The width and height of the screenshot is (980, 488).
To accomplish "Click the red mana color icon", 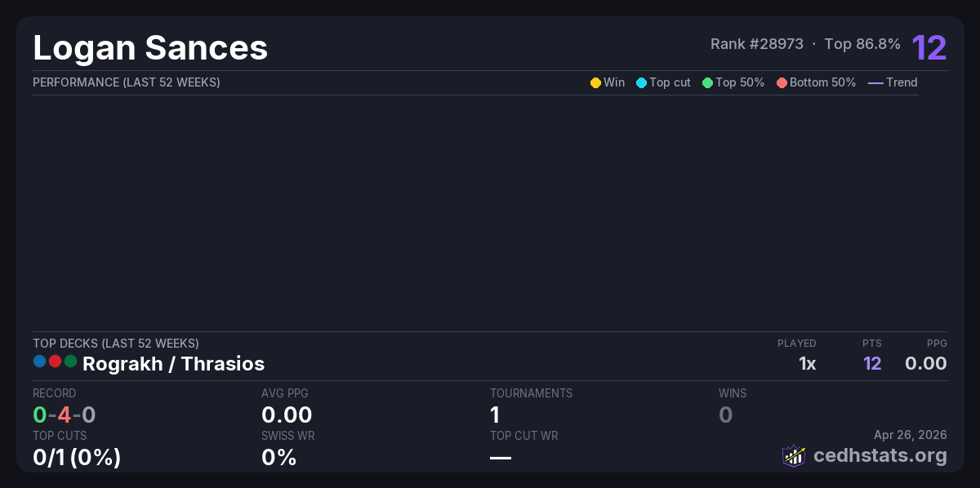I will 55,362.
